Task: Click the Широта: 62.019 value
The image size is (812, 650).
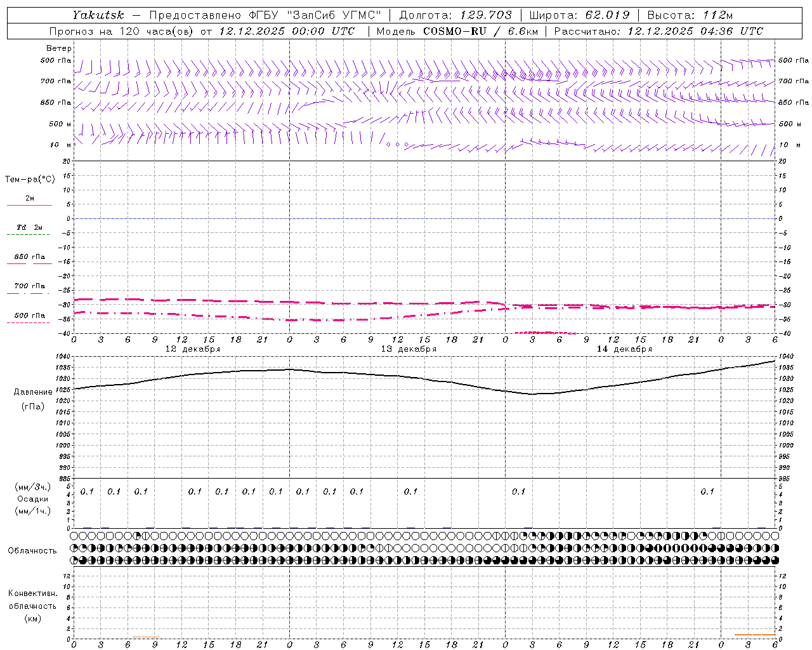Action: tap(579, 15)
